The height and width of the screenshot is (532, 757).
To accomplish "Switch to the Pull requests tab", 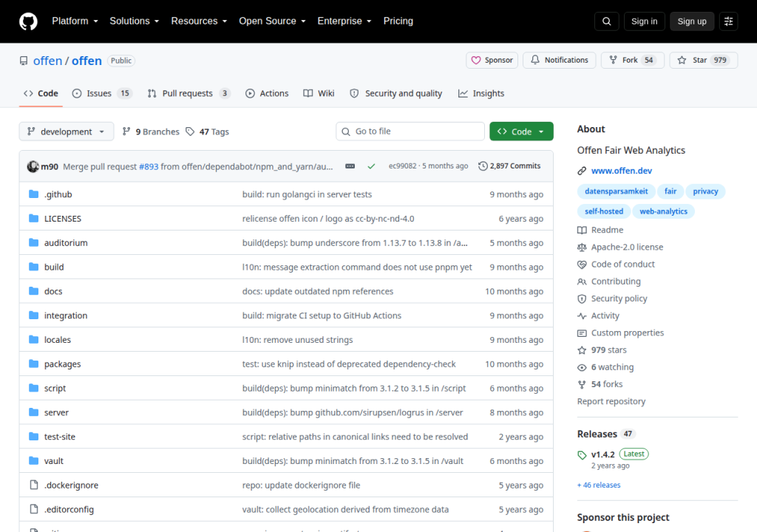I will pos(189,93).
